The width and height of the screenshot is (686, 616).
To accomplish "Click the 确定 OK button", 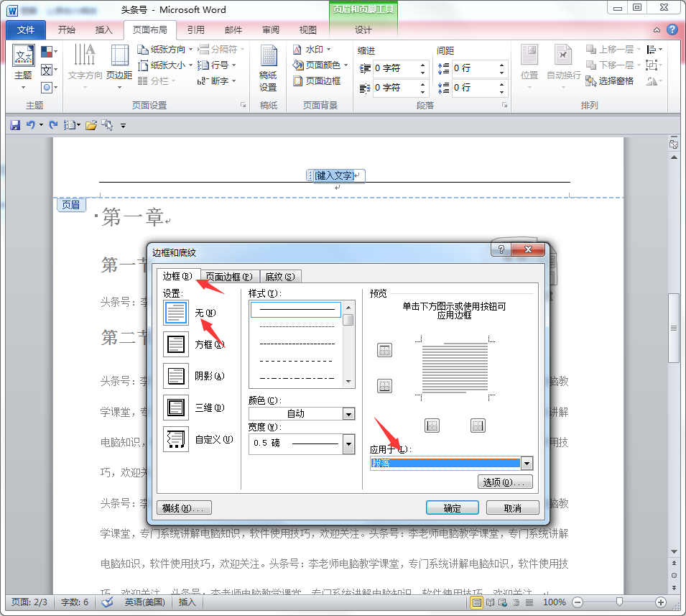I will pyautogui.click(x=452, y=508).
